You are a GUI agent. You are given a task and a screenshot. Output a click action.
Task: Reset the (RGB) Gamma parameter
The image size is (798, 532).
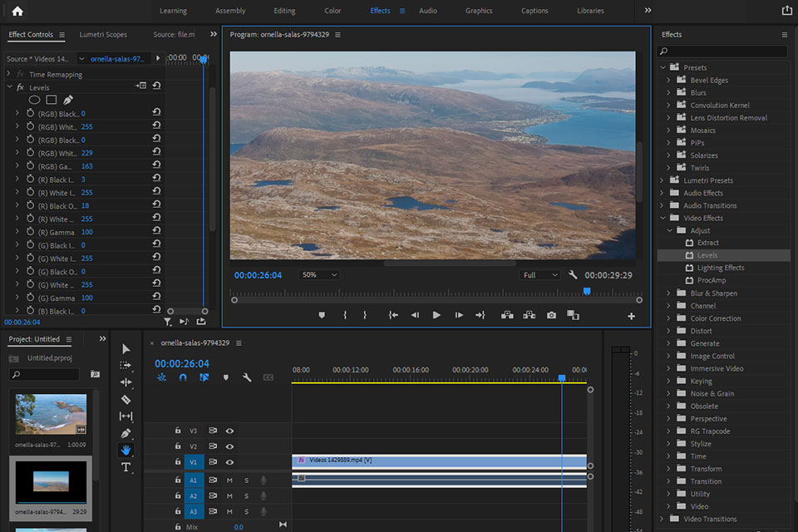tap(156, 166)
